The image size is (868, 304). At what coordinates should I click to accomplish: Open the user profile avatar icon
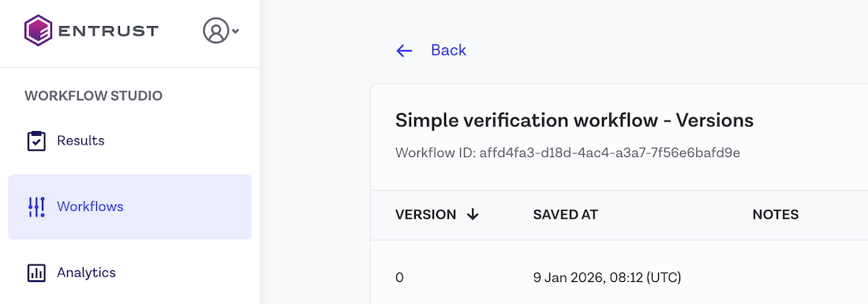pos(216,31)
